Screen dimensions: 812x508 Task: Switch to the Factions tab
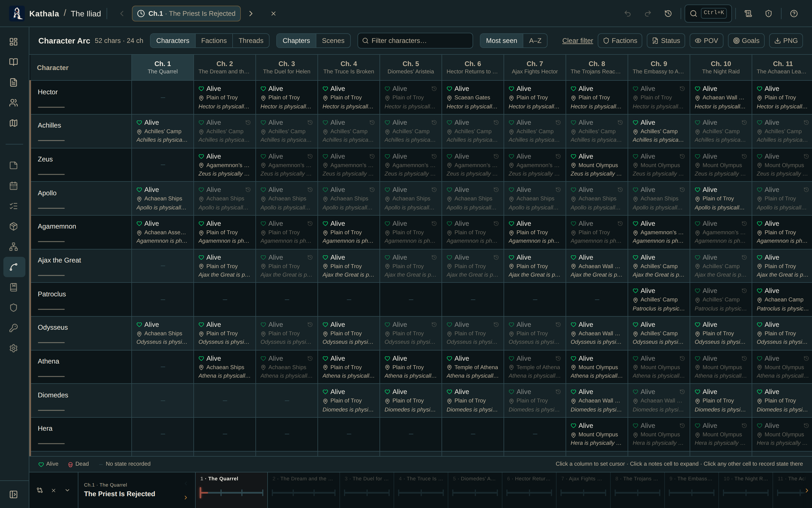pyautogui.click(x=214, y=41)
